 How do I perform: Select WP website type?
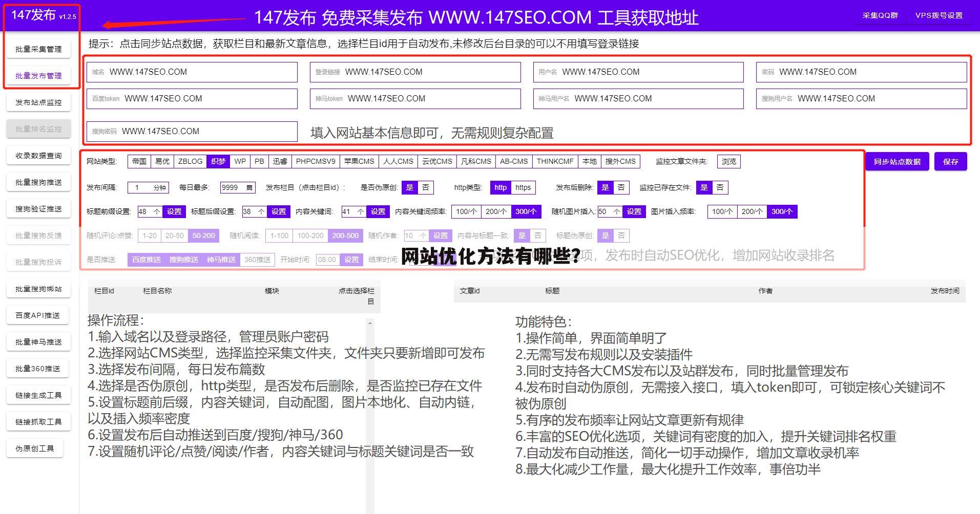pyautogui.click(x=240, y=161)
